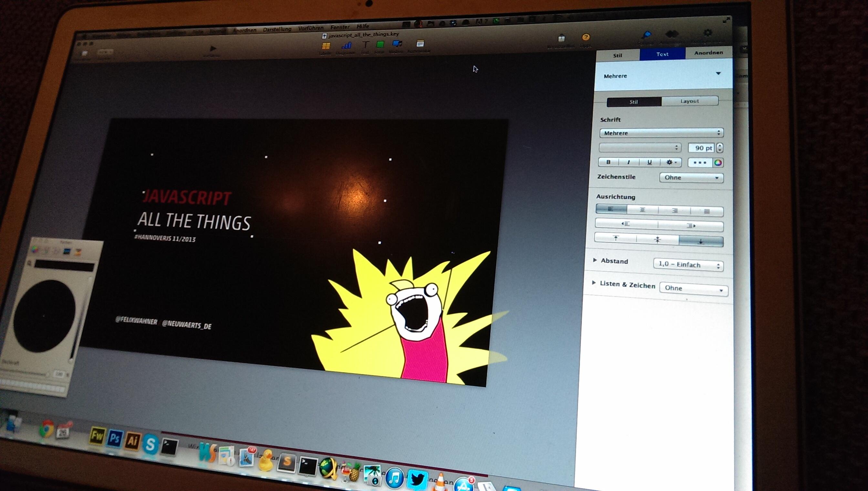Vertically center text in the box
Viewport: 868px width, 491px height.
click(x=657, y=240)
